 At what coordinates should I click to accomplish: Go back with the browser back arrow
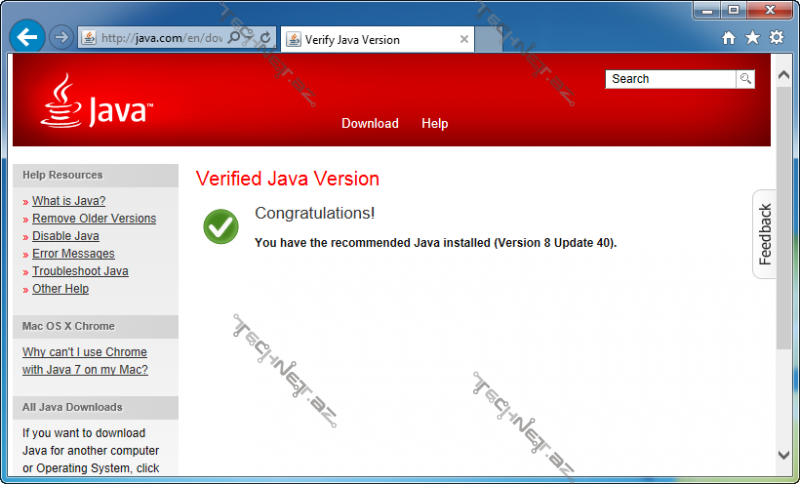(27, 37)
